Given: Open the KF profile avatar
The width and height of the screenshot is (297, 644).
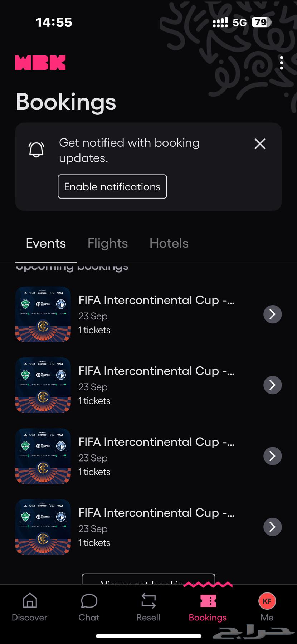Looking at the screenshot, I should [x=267, y=601].
